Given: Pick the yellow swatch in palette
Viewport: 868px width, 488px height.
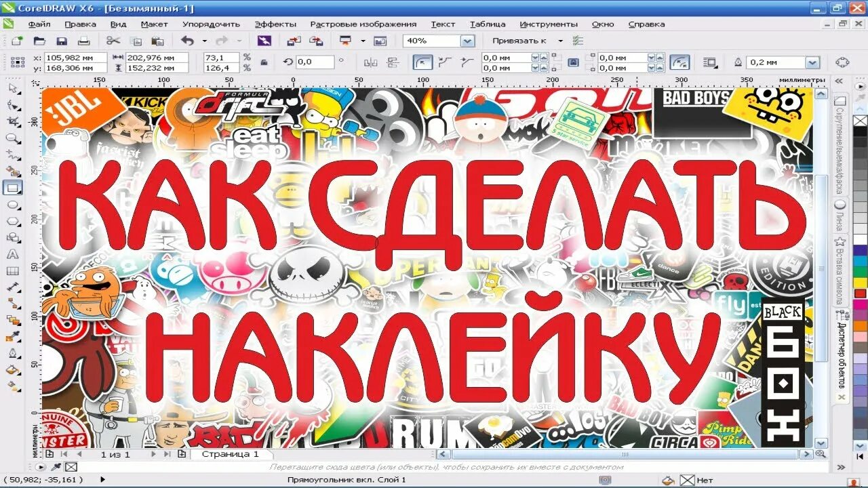Looking at the screenshot, I should click(x=860, y=283).
